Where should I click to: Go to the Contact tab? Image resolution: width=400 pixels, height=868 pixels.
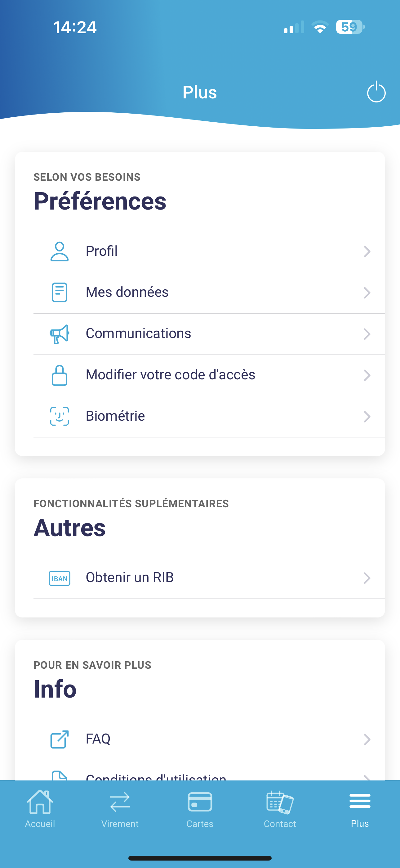[x=280, y=809]
